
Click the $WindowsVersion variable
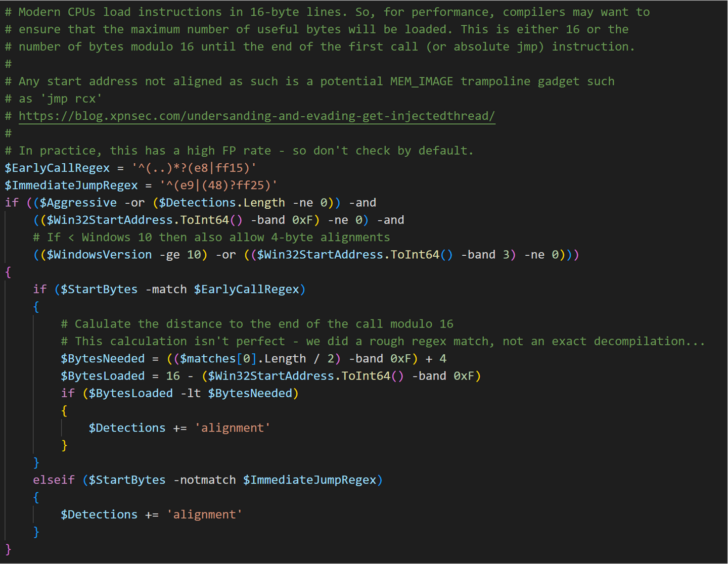pyautogui.click(x=99, y=255)
